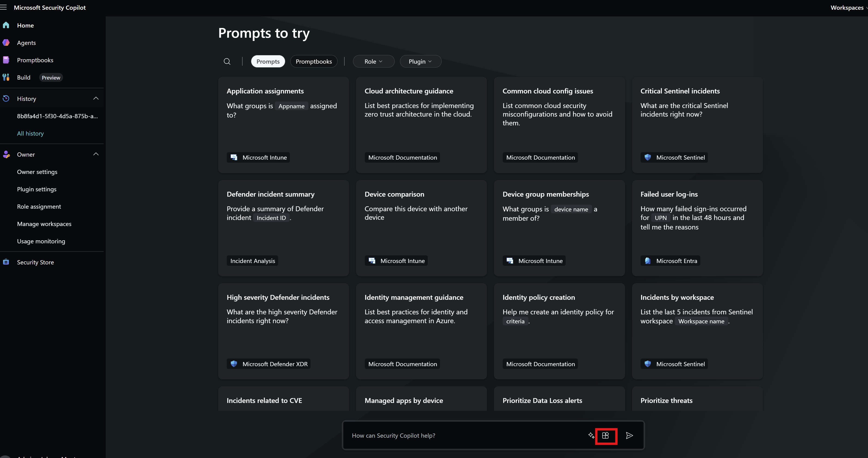Select the Promptbooks filter pill
Viewport: 868px width, 458px height.
point(314,61)
